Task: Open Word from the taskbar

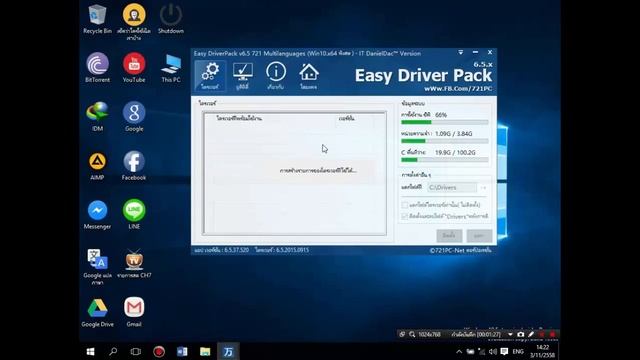Action: click(182, 351)
